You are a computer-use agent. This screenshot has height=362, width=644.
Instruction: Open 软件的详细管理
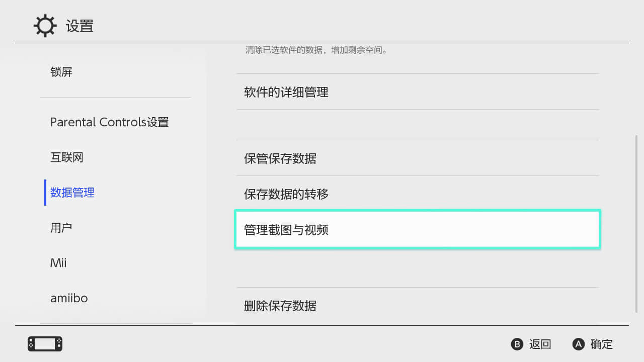pyautogui.click(x=286, y=92)
